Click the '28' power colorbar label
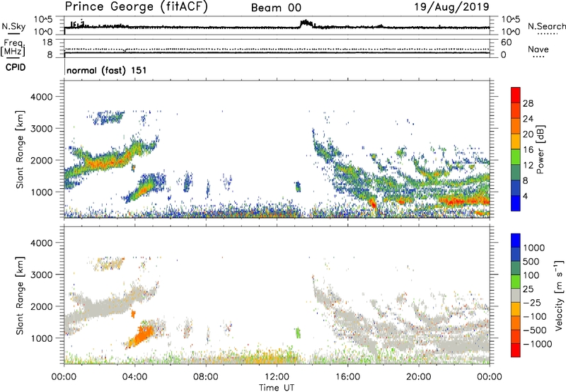Image resolution: width=566 pixels, height=392 pixels. [528, 103]
